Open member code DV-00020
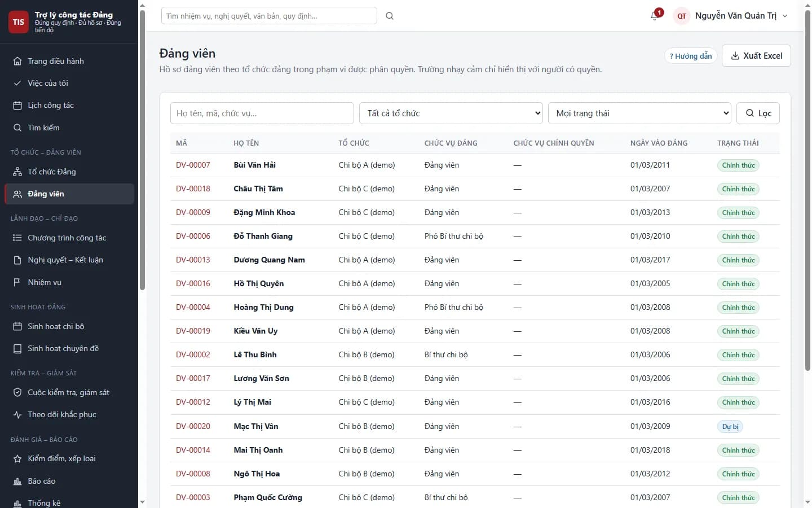The width and height of the screenshot is (812, 508). [x=193, y=426]
